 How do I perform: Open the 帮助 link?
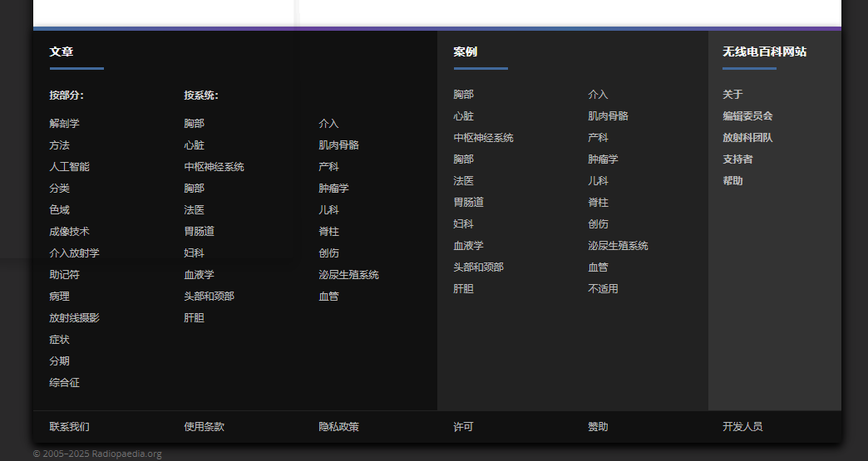(x=733, y=180)
